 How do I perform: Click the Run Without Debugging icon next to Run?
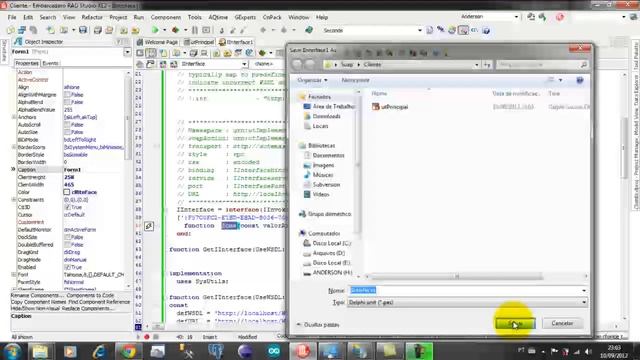click(176, 30)
